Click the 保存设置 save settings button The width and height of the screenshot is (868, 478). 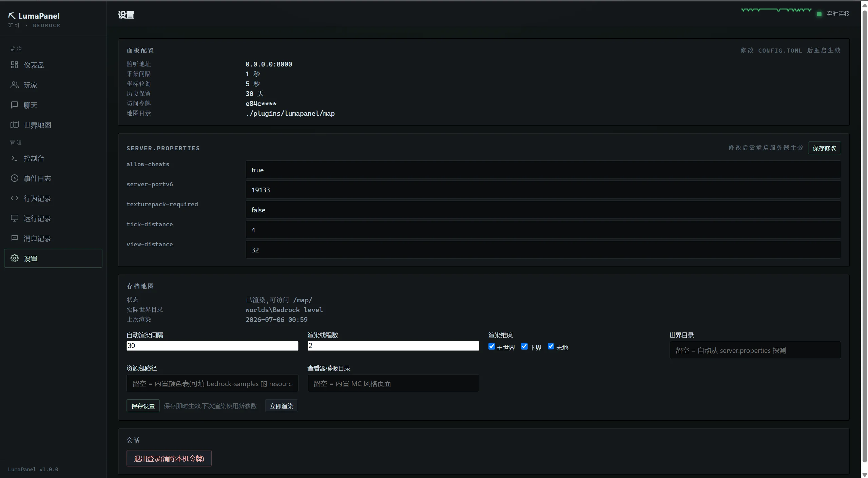pyautogui.click(x=143, y=406)
